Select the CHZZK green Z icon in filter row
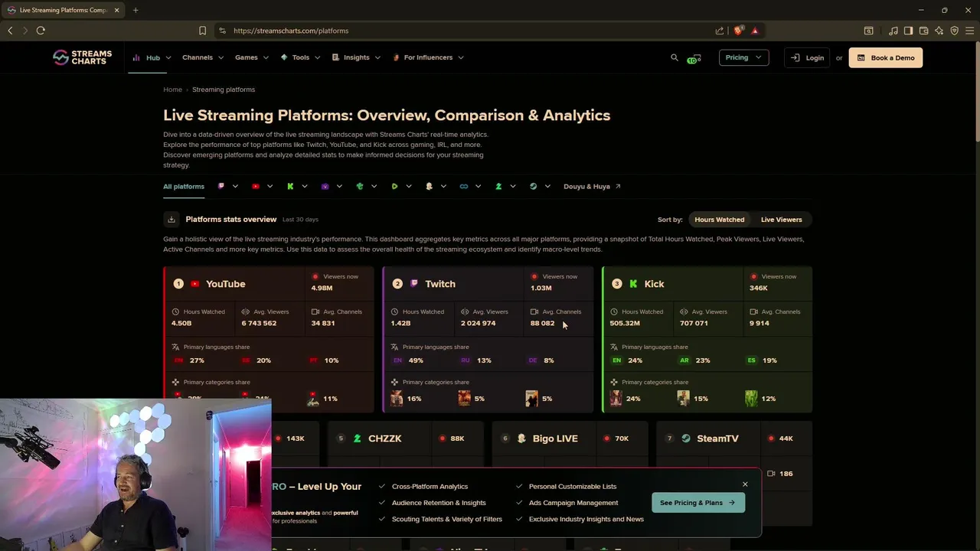980x551 pixels. point(498,186)
